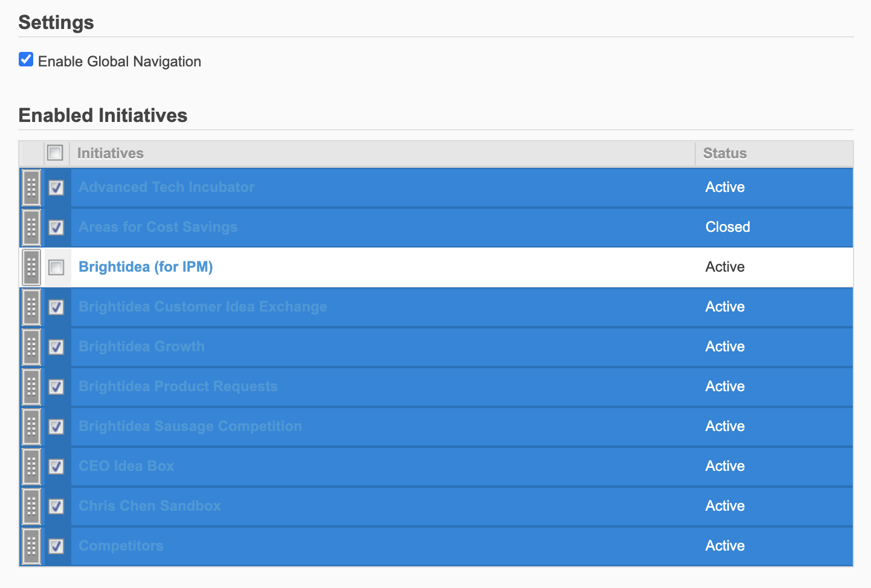Image resolution: width=871 pixels, height=588 pixels.
Task: Click drag handle of Brightidea Growth row
Action: click(x=31, y=347)
